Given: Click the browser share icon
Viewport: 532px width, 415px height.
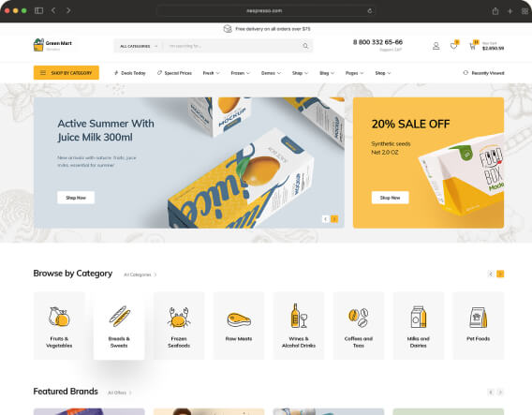Looking at the screenshot, I should 495,11.
